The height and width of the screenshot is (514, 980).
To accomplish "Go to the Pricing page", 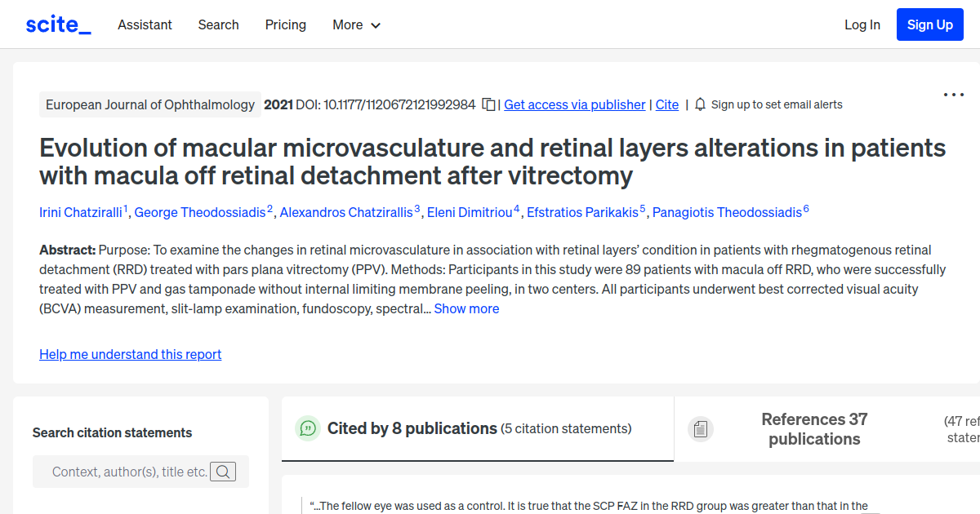I will coord(285,25).
